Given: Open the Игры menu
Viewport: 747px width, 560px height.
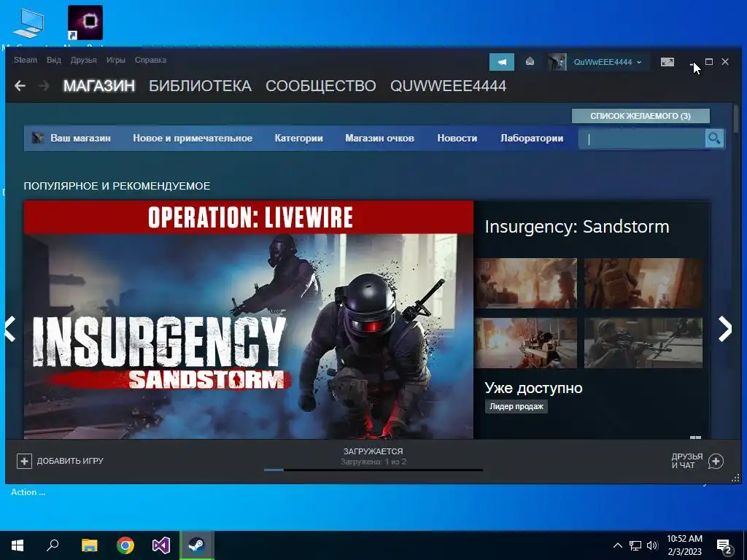Looking at the screenshot, I should pos(115,60).
